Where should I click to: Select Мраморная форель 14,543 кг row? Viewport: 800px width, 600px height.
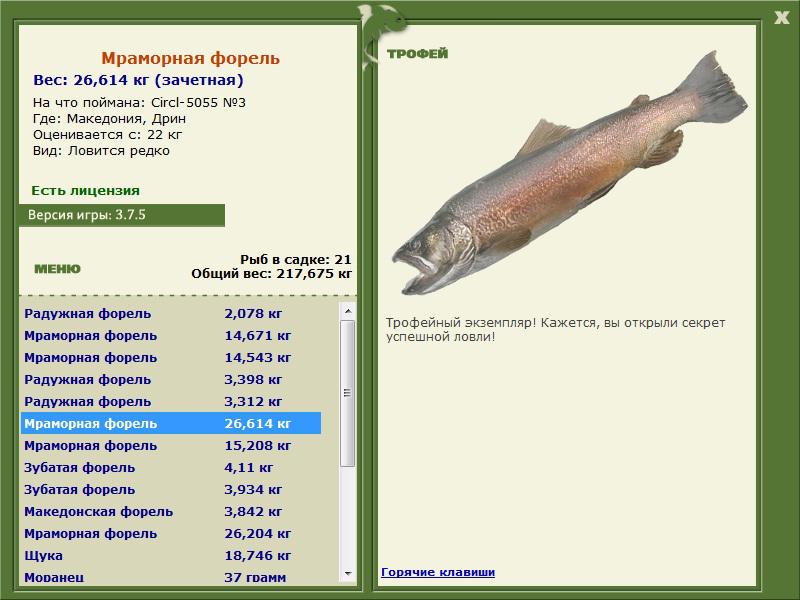click(170, 358)
